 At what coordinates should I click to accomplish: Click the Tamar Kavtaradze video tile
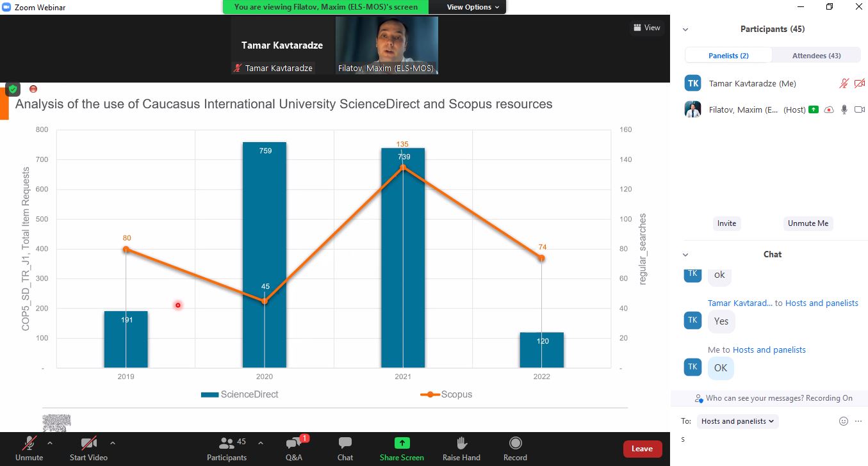coord(282,45)
